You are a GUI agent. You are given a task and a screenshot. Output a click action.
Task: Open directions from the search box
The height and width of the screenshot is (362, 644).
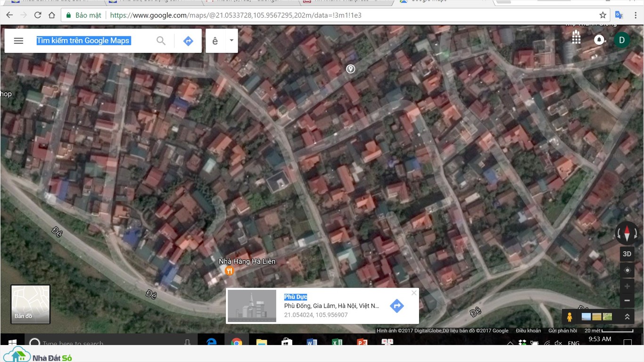tap(188, 41)
